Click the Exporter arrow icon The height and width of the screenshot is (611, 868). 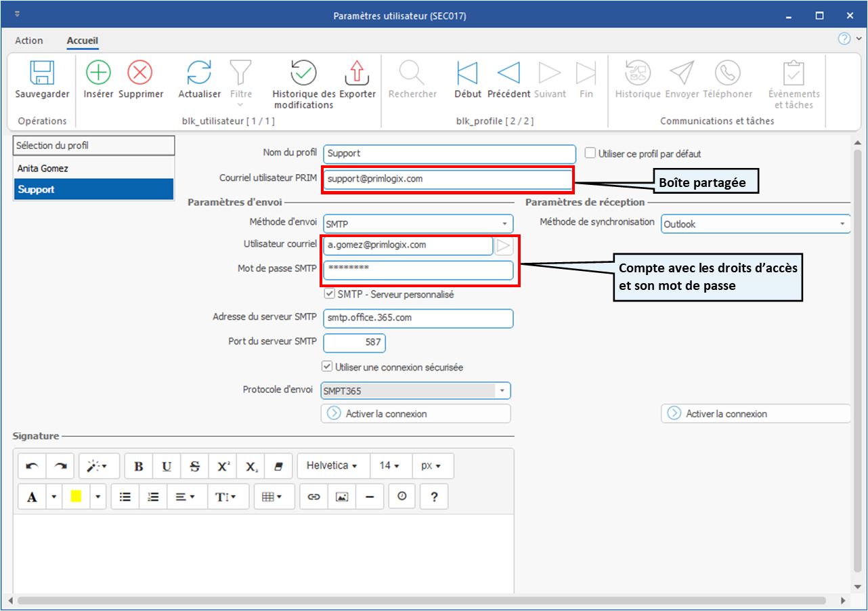pos(357,73)
